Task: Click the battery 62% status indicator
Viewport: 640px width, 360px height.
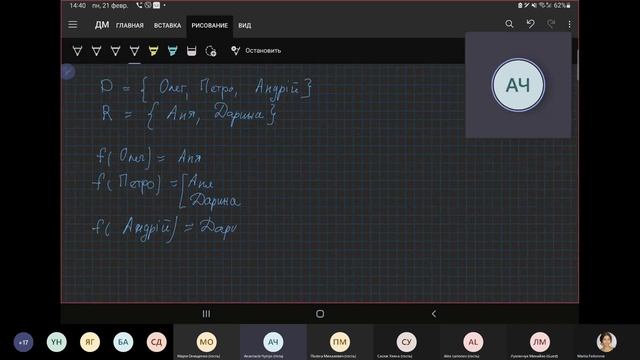Action: click(562, 5)
